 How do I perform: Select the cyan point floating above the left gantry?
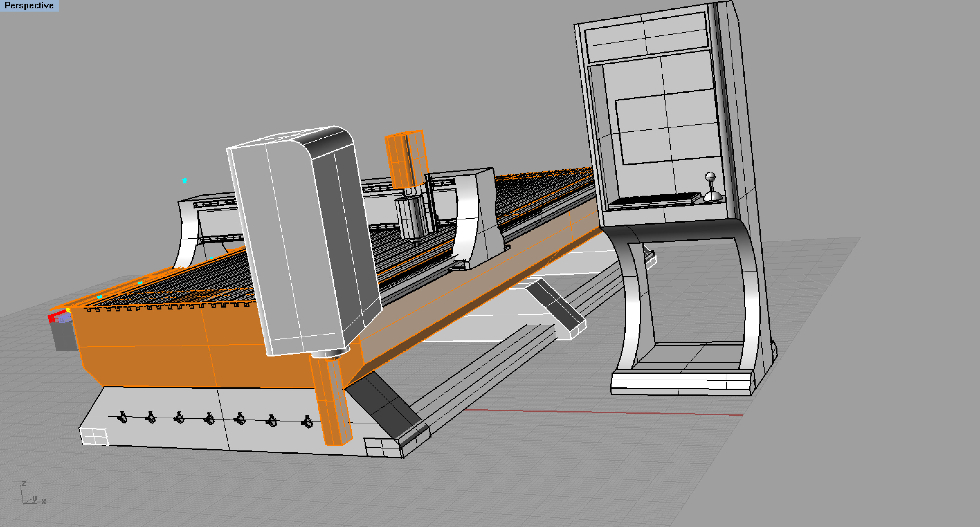pyautogui.click(x=185, y=180)
